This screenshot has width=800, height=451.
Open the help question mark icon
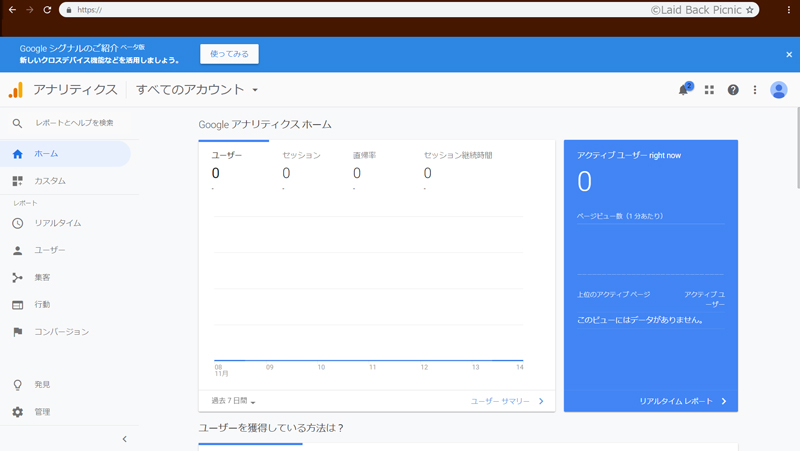click(733, 90)
